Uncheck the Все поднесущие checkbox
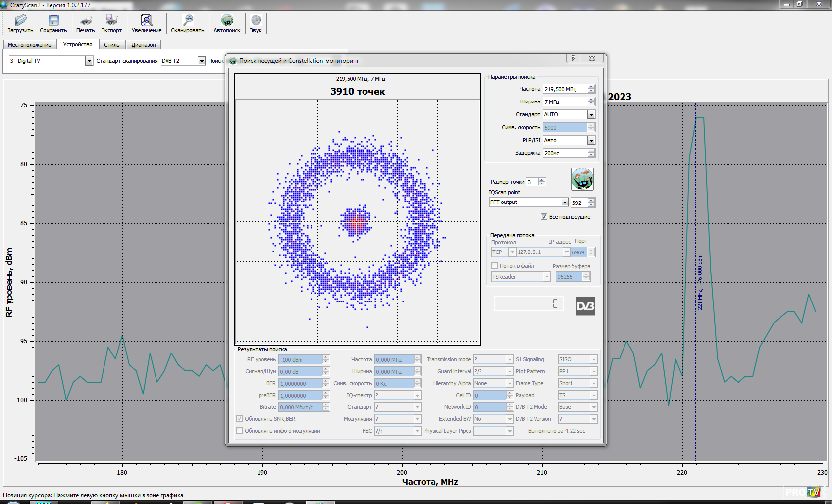The width and height of the screenshot is (832, 504). point(544,217)
